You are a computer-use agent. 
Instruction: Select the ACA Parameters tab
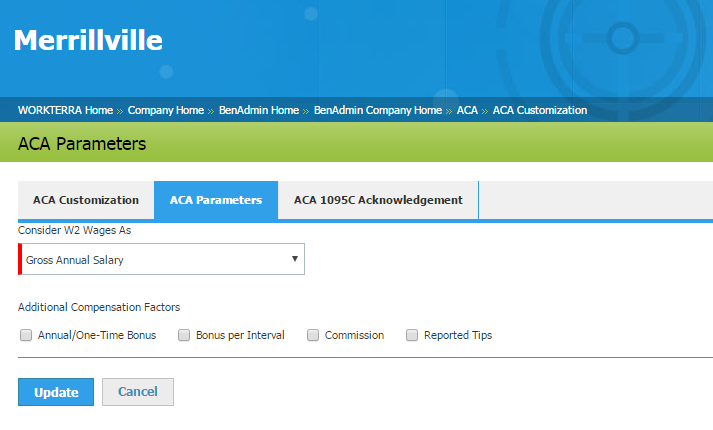pyautogui.click(x=216, y=200)
